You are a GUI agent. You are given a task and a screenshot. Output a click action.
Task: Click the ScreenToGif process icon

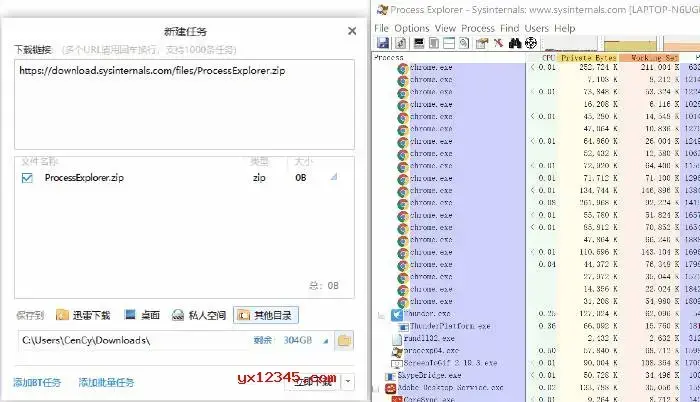pyautogui.click(x=397, y=364)
